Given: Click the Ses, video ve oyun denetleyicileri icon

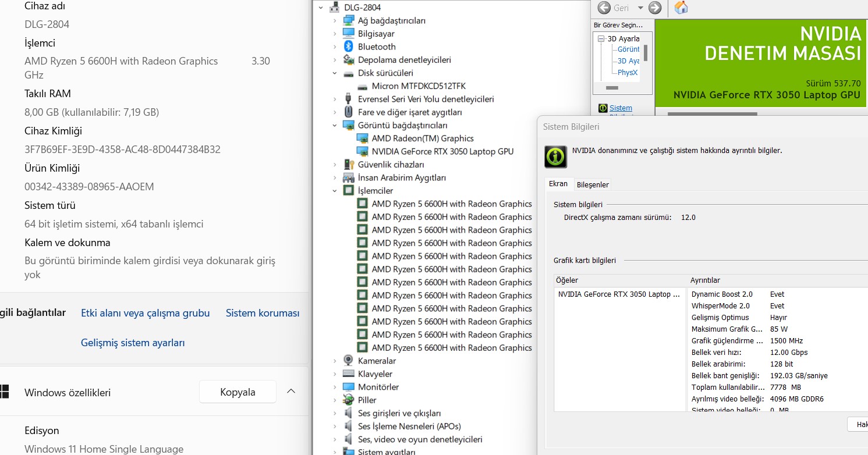Looking at the screenshot, I should [x=349, y=439].
